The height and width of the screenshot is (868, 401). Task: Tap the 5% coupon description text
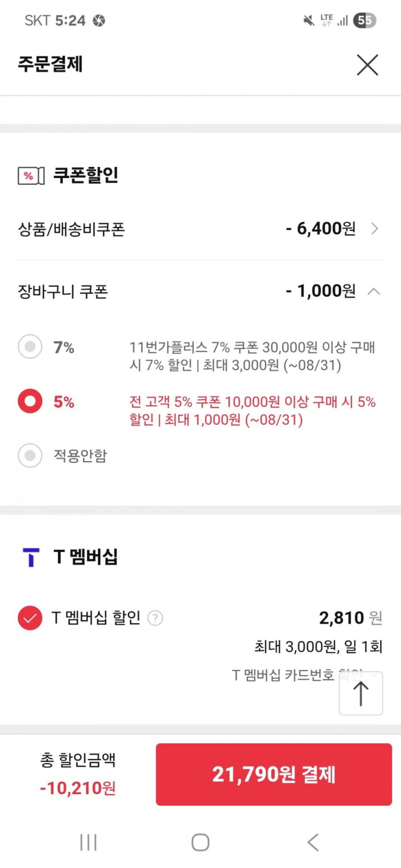pyautogui.click(x=252, y=411)
